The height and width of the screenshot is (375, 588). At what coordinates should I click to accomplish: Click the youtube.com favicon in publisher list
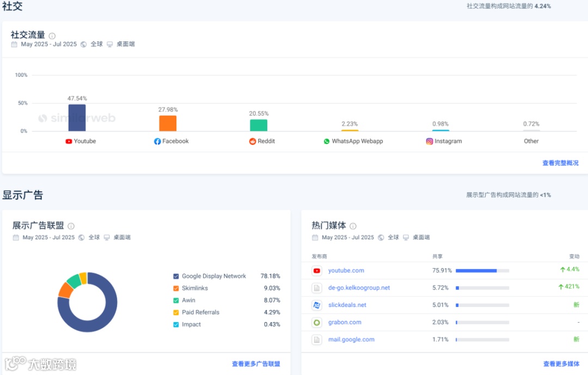[317, 271]
